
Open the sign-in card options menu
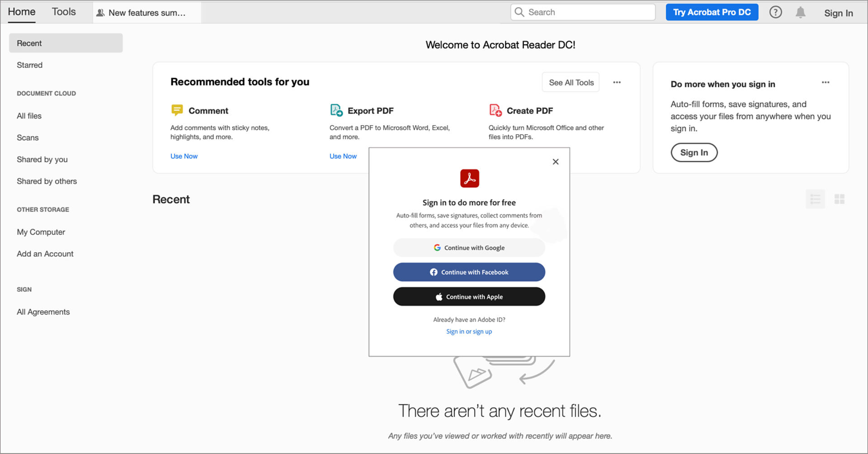coord(826,82)
